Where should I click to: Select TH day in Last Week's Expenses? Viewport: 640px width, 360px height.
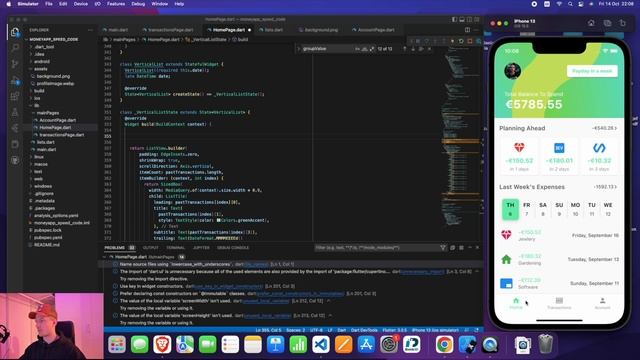coord(510,209)
